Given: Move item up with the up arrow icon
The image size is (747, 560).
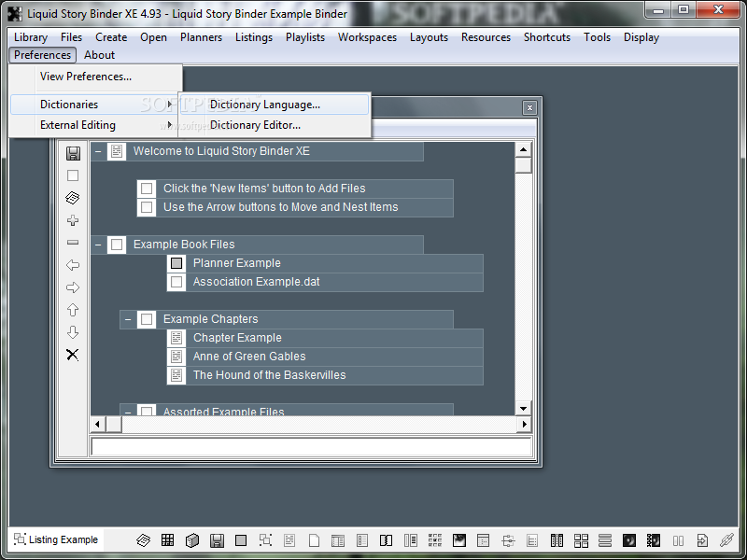Looking at the screenshot, I should 73,310.
